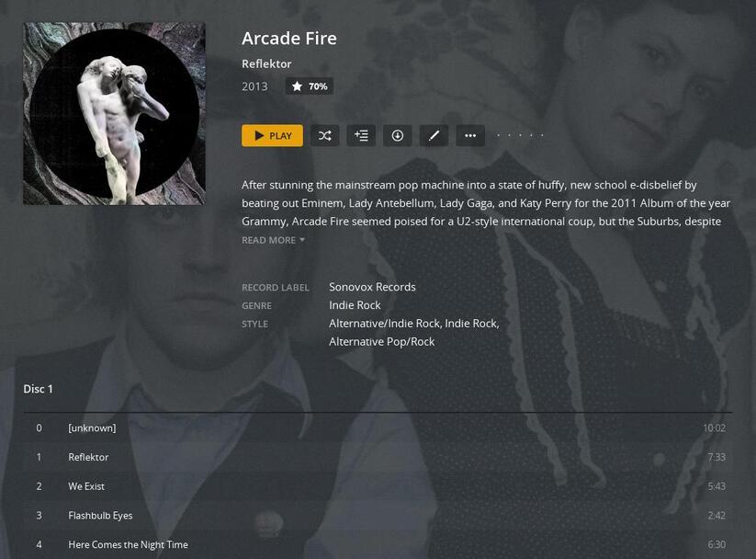
Task: Play the Flashbulb Eyes track
Action: tap(378, 516)
